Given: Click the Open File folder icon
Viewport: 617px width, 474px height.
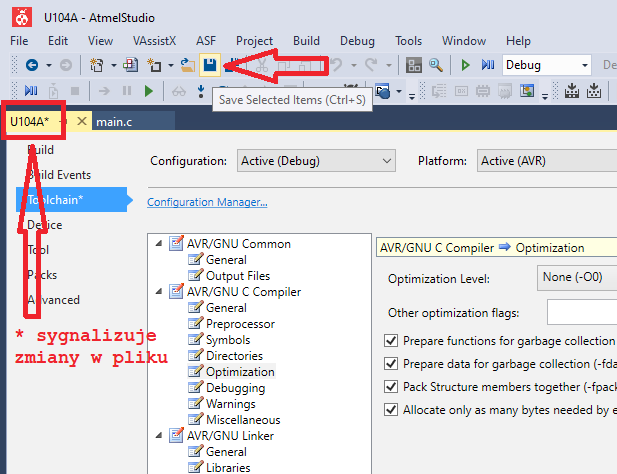Looking at the screenshot, I should point(187,65).
